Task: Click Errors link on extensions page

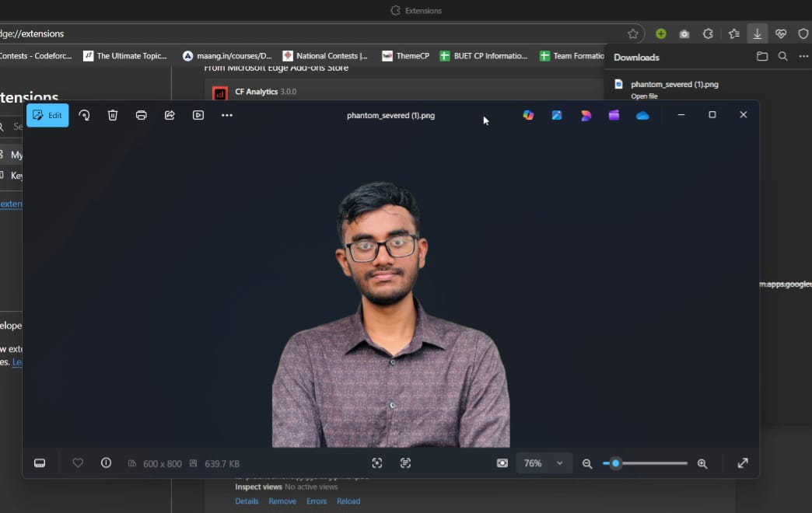Action: [317, 501]
